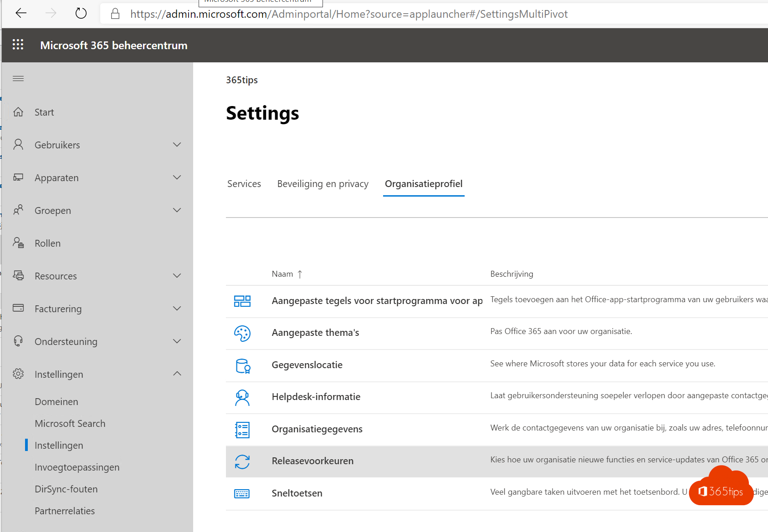Go to Start in the sidebar

point(44,112)
